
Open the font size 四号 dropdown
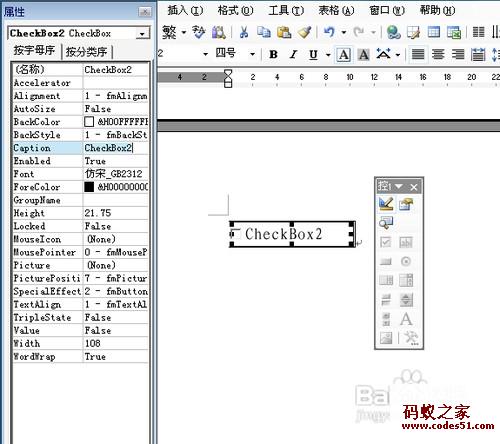[x=252, y=54]
